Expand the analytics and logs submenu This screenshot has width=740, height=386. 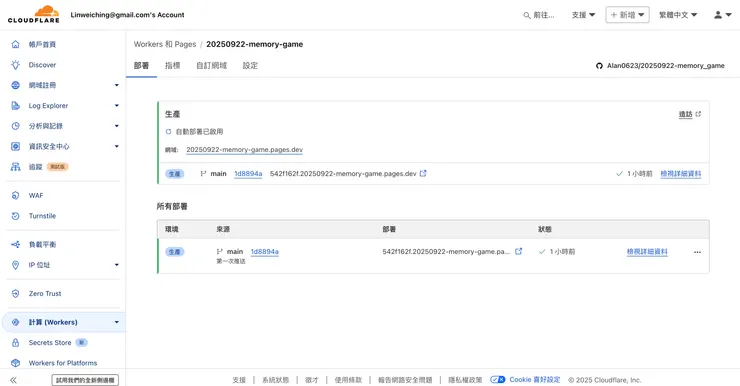117,126
